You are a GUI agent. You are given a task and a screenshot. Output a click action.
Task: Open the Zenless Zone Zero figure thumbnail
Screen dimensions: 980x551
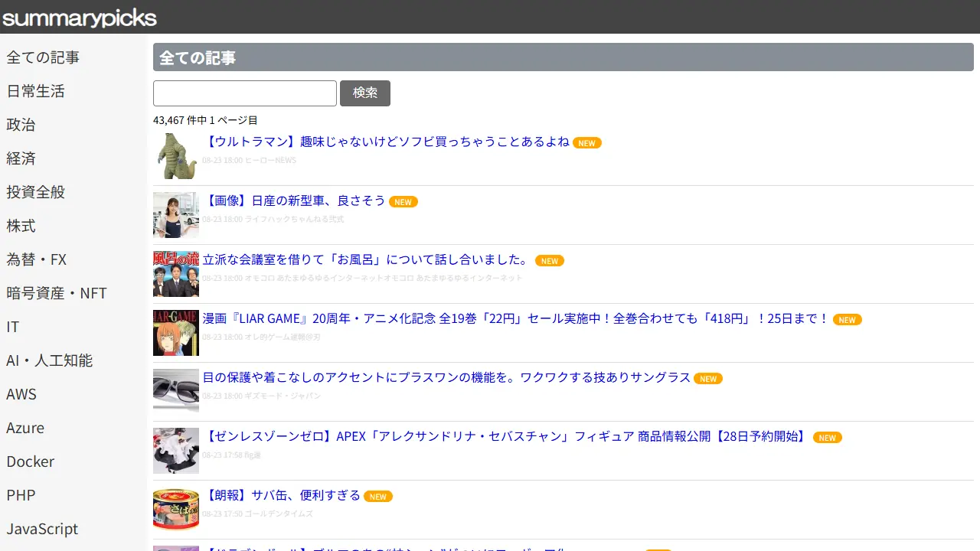[176, 451]
